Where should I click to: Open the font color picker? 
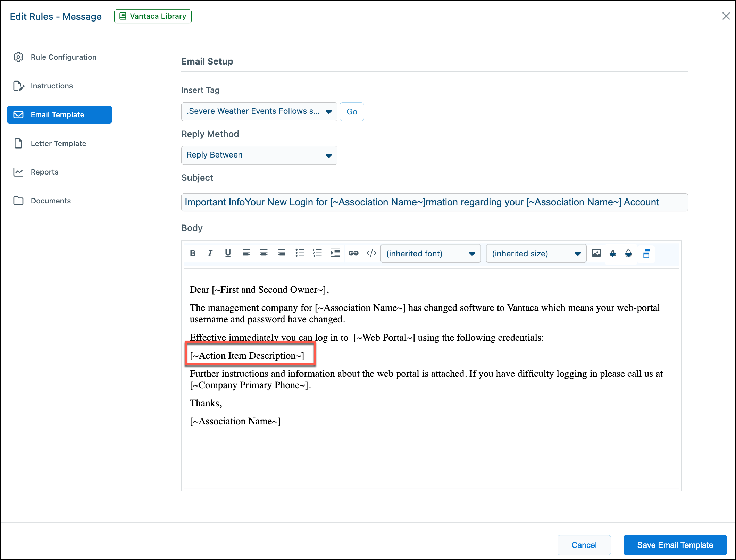point(613,253)
